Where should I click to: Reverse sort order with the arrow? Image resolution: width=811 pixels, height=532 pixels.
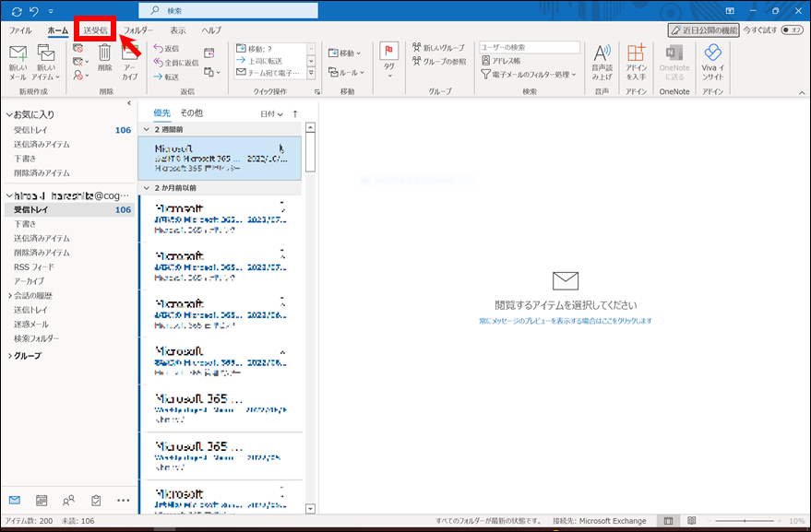tap(295, 113)
